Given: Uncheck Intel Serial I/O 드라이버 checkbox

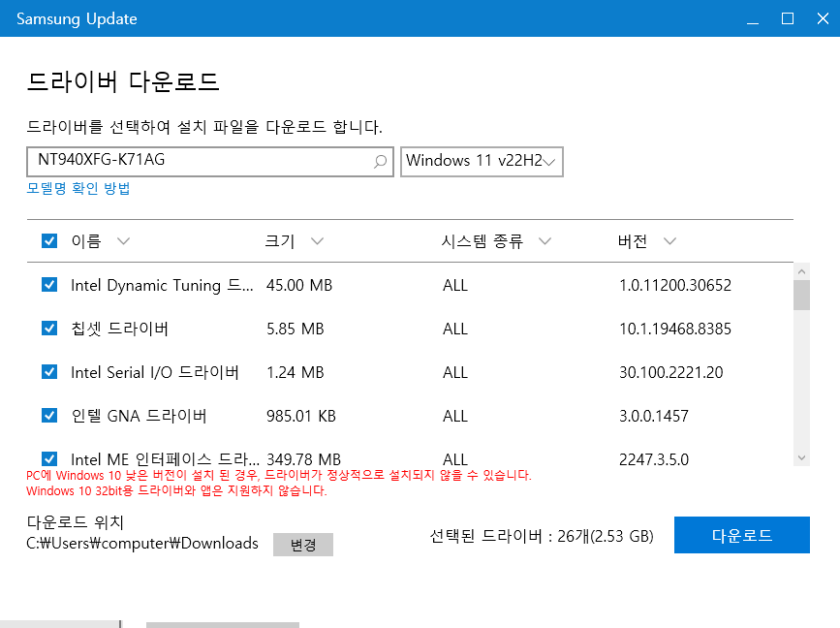Looking at the screenshot, I should tap(49, 372).
